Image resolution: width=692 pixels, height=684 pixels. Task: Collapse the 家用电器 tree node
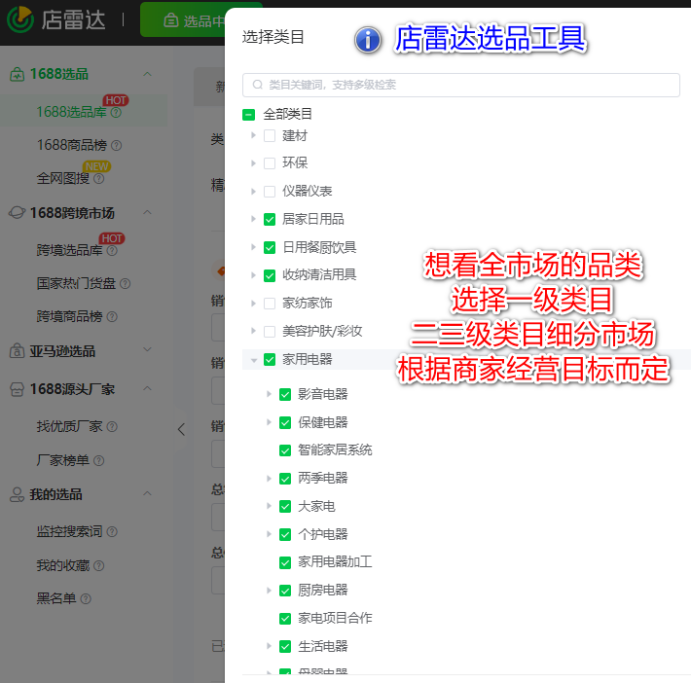click(x=254, y=360)
